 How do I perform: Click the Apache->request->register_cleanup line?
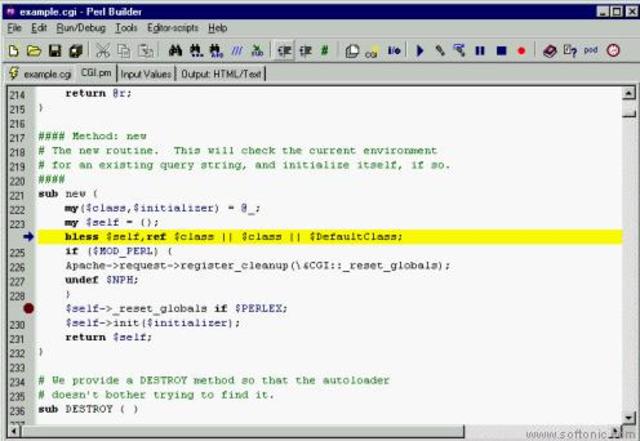point(258,266)
